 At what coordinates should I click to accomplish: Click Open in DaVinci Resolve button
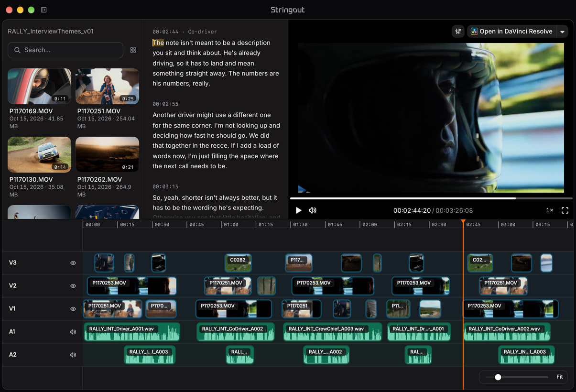point(511,32)
